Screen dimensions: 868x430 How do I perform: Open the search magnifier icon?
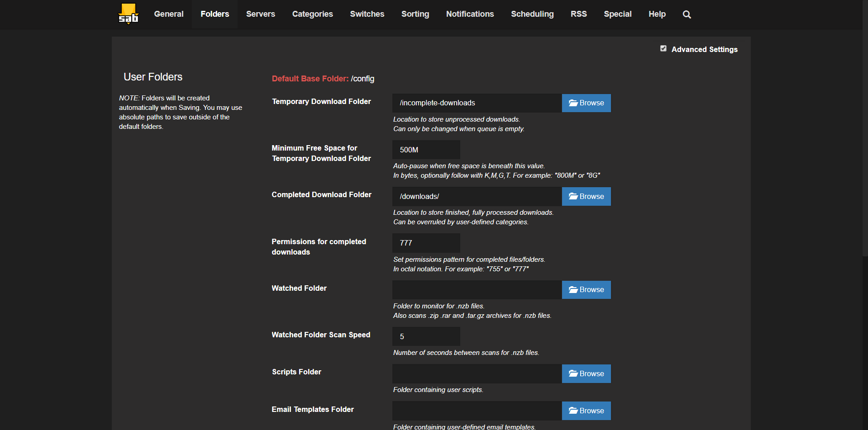click(x=687, y=14)
